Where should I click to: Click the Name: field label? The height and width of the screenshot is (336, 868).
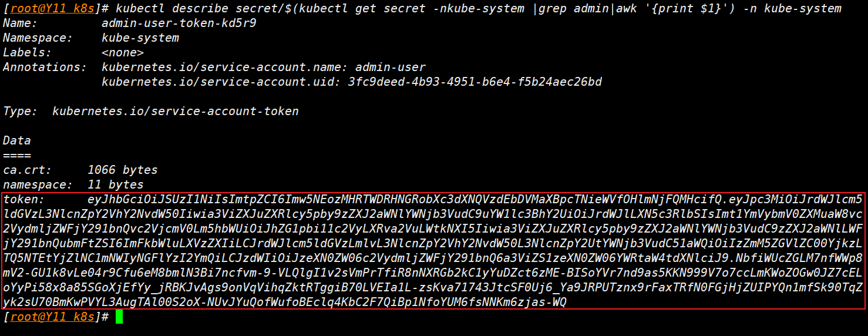[x=20, y=23]
